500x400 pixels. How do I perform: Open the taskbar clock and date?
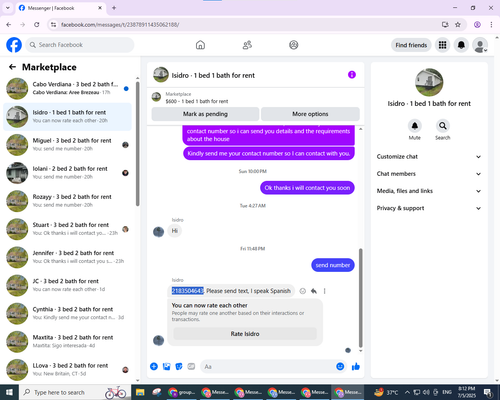(466, 392)
